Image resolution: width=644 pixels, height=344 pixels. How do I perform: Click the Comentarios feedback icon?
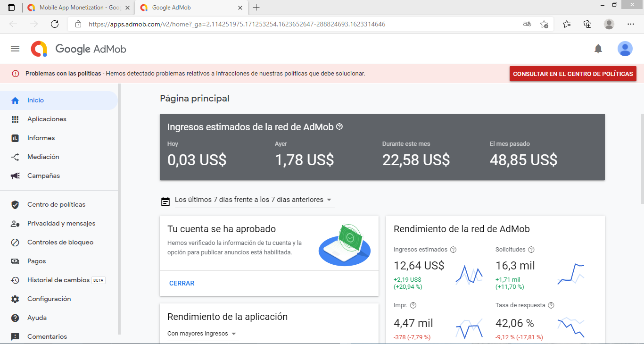(x=15, y=337)
